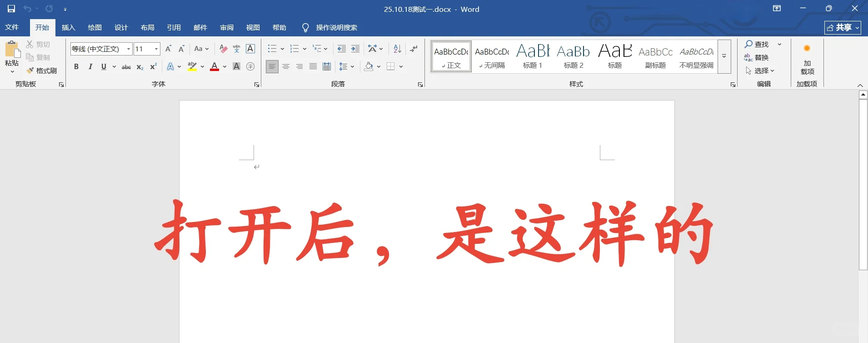Open the multilevel list menu
The height and width of the screenshot is (343, 868).
[x=320, y=49]
